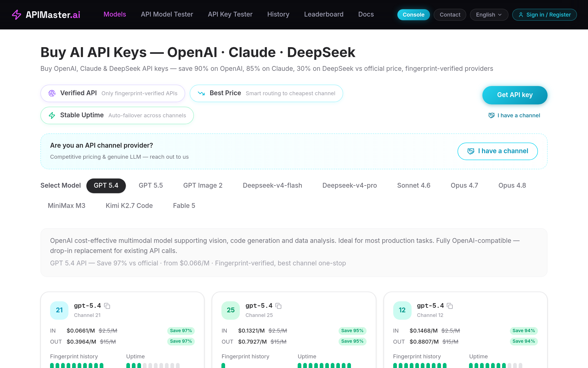Select the GPT 5.5 model

tap(151, 185)
